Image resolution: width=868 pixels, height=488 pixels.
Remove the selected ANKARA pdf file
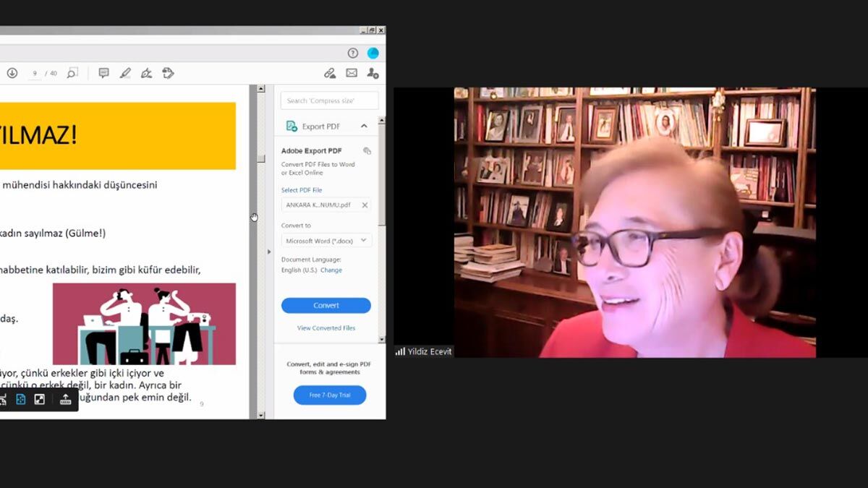tap(365, 205)
